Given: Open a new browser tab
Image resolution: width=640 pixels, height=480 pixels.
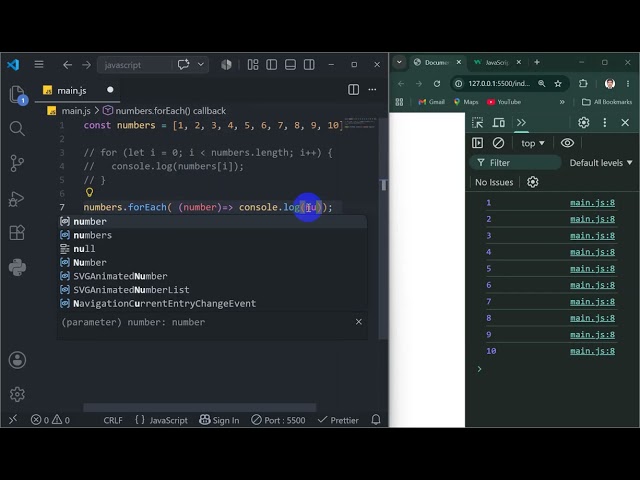Looking at the screenshot, I should (537, 62).
